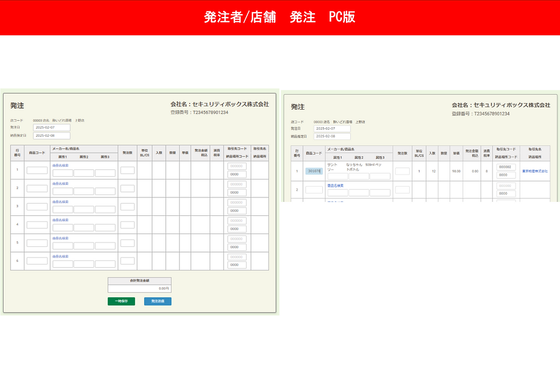Click 属性1 field in row 1, left form
Image resolution: width=560 pixels, height=392 pixels.
[63, 174]
